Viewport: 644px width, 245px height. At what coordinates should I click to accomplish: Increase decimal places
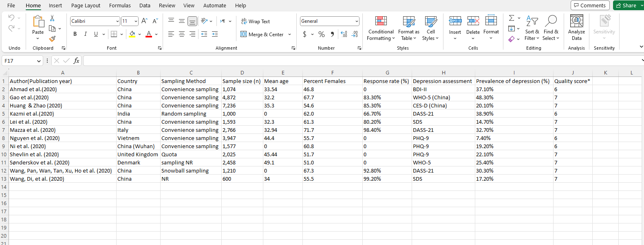pos(344,34)
